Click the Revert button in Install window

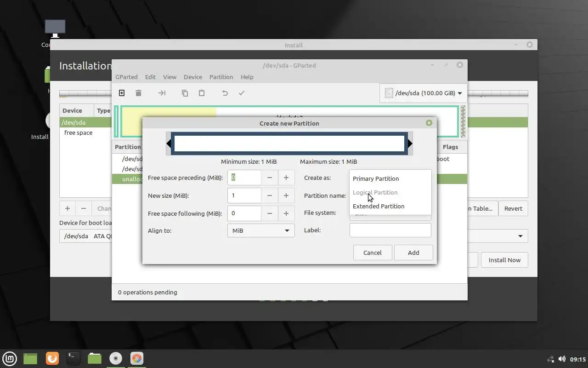click(x=513, y=208)
